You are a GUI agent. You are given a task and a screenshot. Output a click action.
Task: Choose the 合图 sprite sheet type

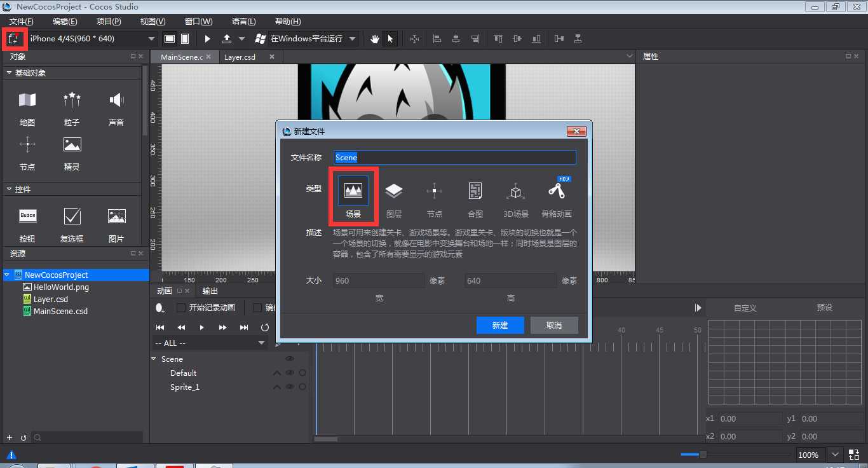475,199
